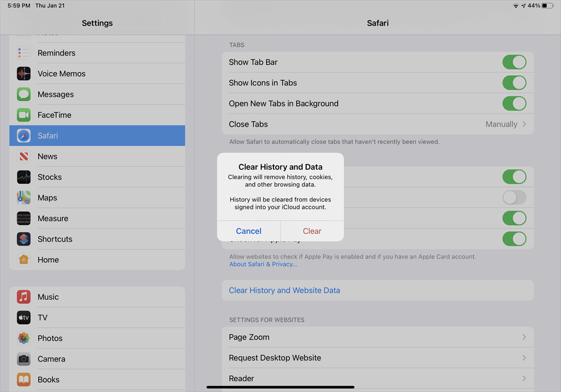Tap Clear History and Website Data
Image resolution: width=561 pixels, height=392 pixels.
click(284, 290)
